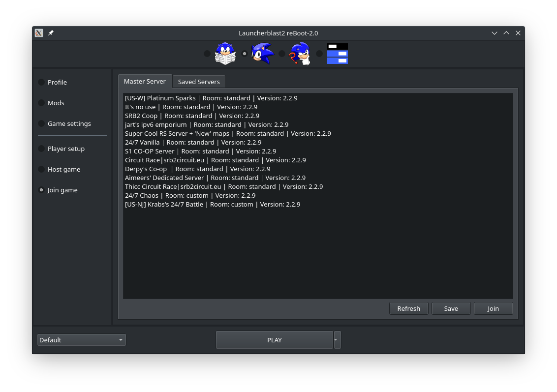
Task: Select the blue server list icon
Action: 338,54
